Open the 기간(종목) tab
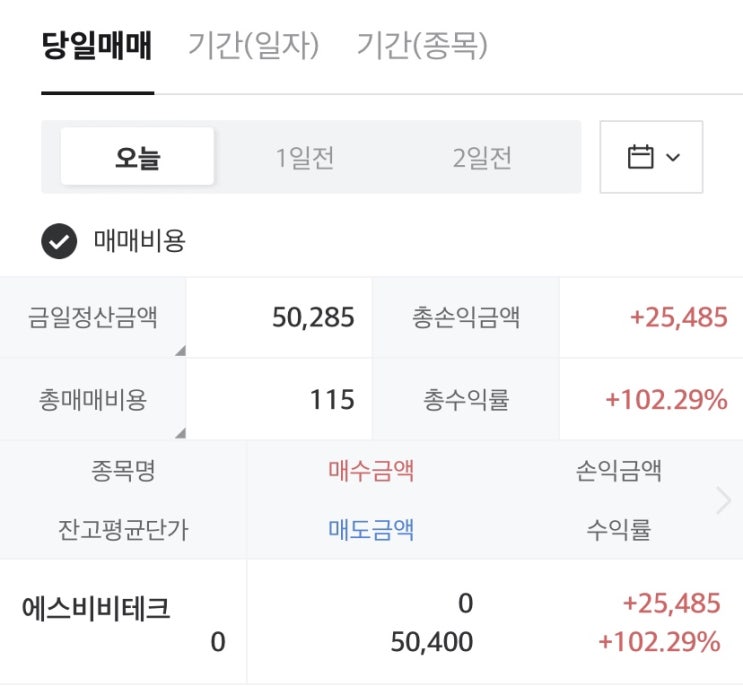This screenshot has height=686, width=743. [x=421, y=46]
